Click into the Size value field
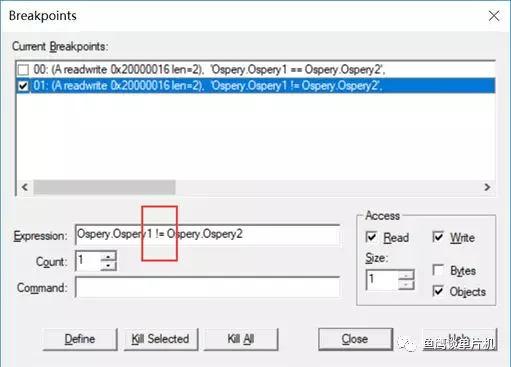This screenshot has height=367, width=511. point(382,280)
